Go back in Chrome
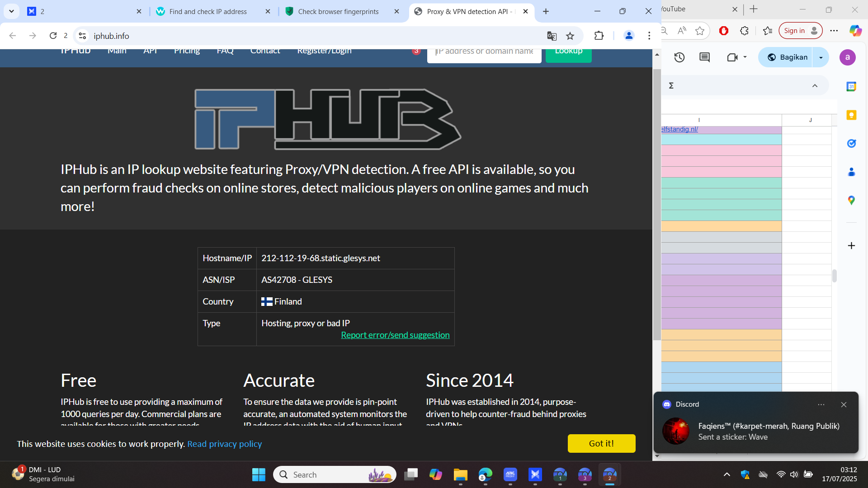 point(13,36)
